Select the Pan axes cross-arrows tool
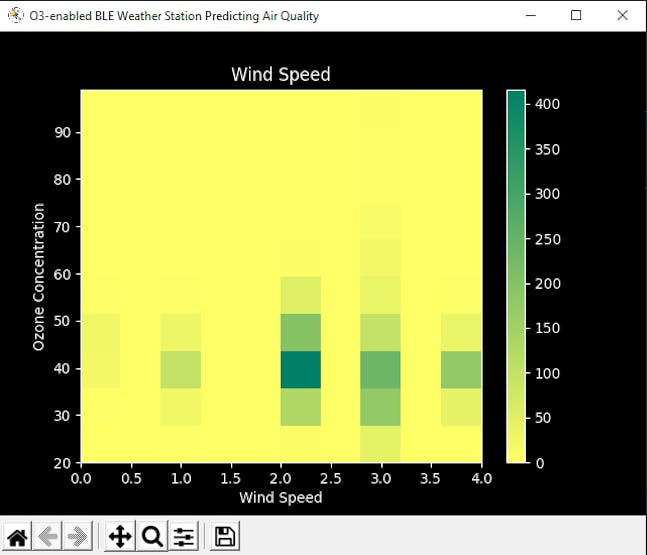This screenshot has height=555, width=647. click(x=120, y=536)
